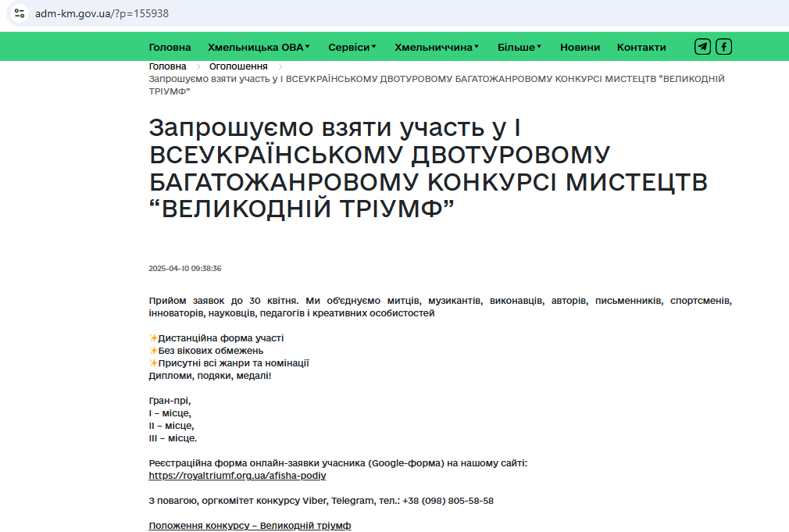Click the Головна breadcrumb link
The height and width of the screenshot is (532, 789).
[x=168, y=66]
